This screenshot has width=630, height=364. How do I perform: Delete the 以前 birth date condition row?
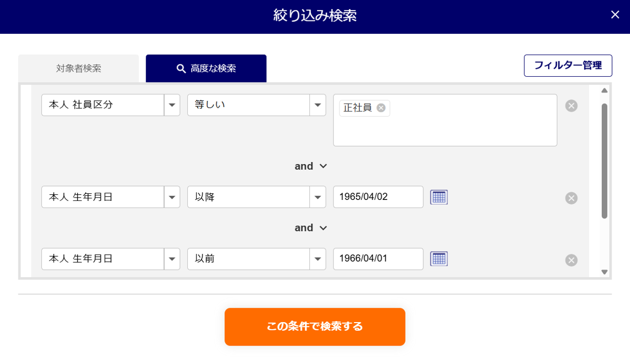[571, 260]
